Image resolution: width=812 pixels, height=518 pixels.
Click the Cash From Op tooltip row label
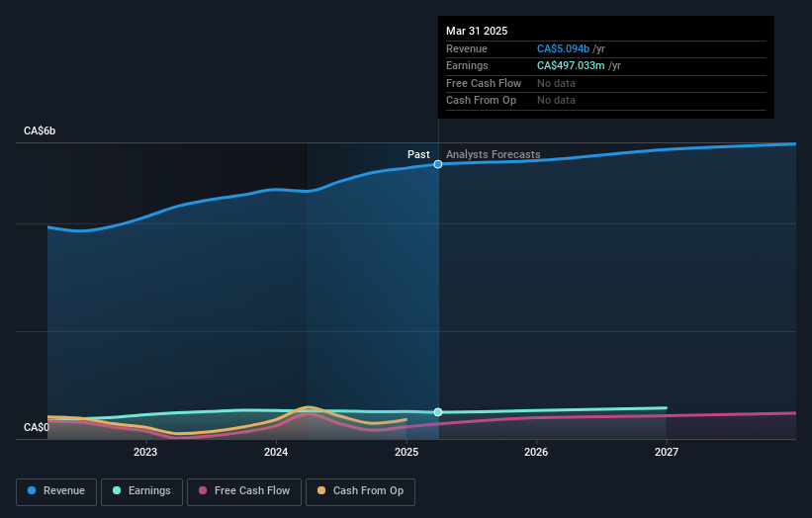[x=481, y=101]
